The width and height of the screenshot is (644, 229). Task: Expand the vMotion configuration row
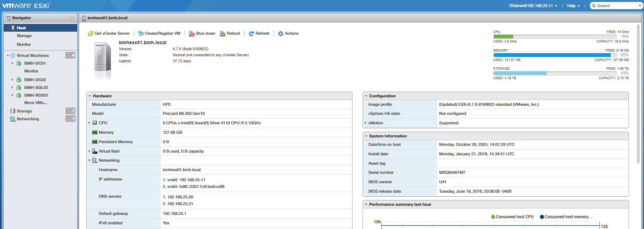[x=366, y=123]
